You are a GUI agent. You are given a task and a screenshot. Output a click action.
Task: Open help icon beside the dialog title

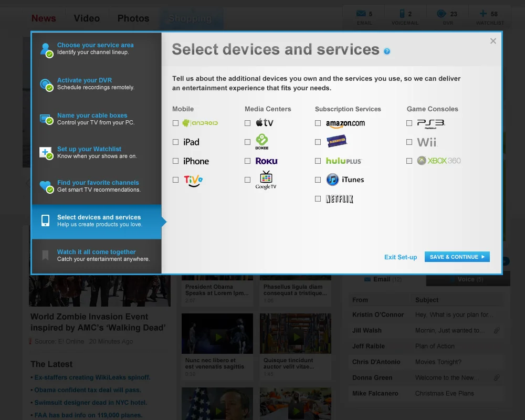pyautogui.click(x=387, y=51)
